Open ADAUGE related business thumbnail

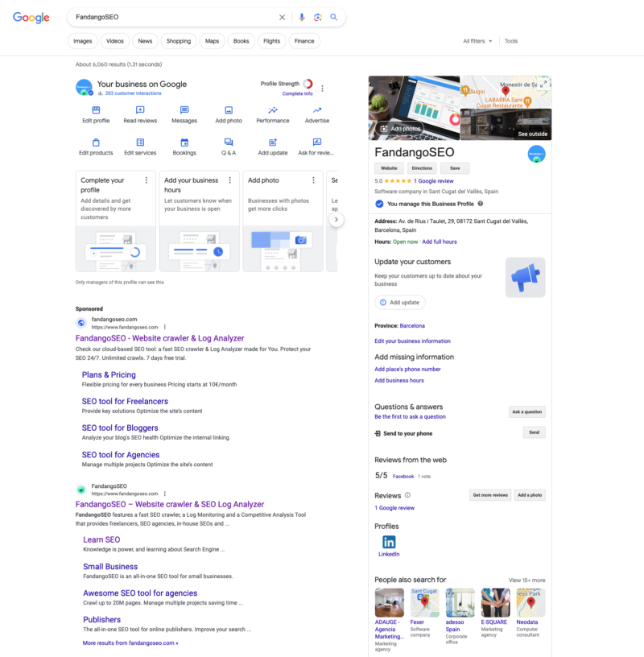click(390, 603)
